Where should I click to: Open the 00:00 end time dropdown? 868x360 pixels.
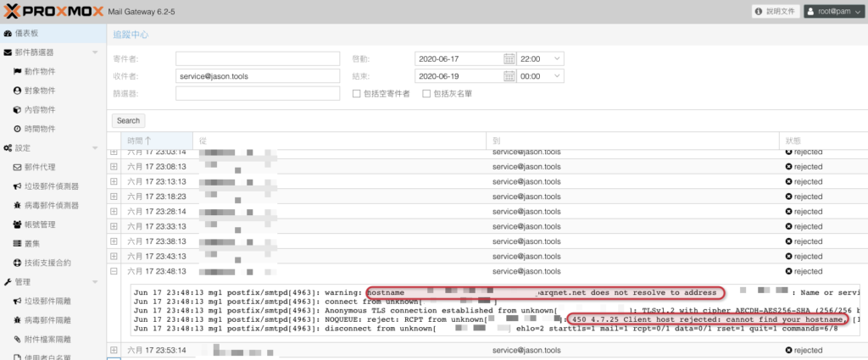tap(556, 76)
